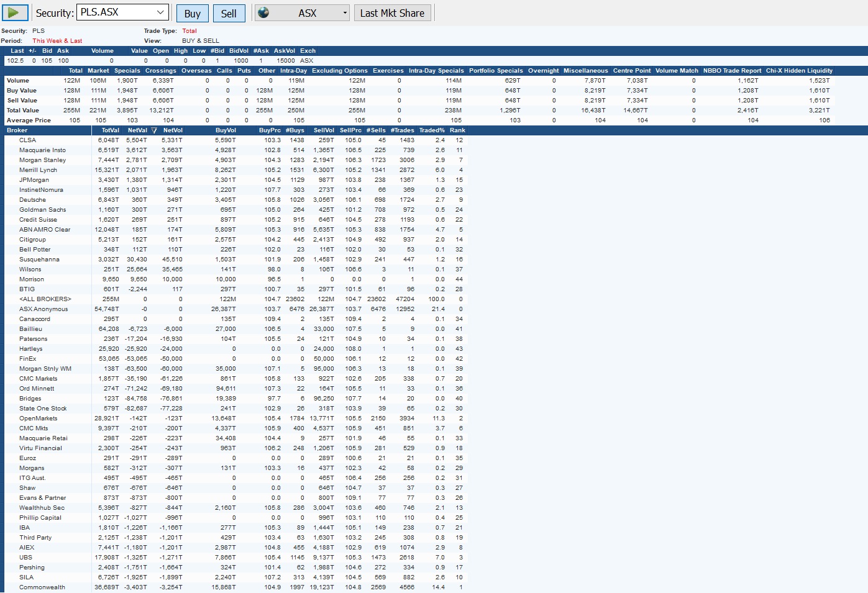Sort by the BuyPrc column header

(270, 130)
